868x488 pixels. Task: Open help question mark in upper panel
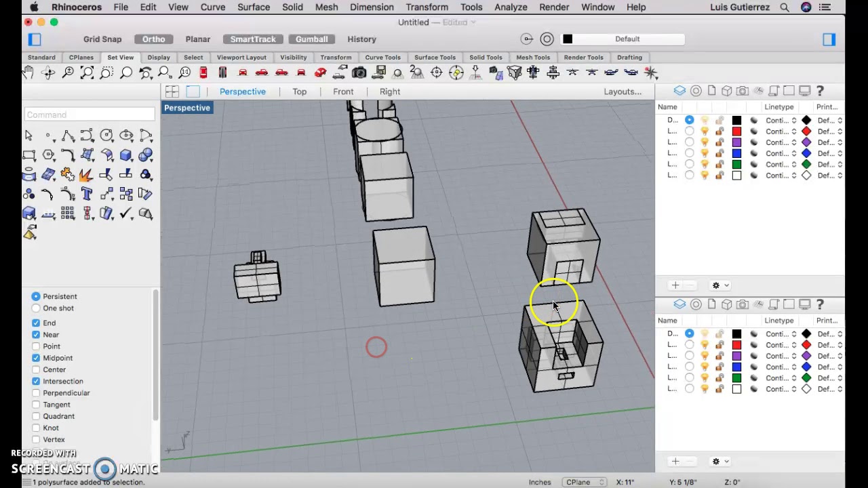pos(820,91)
